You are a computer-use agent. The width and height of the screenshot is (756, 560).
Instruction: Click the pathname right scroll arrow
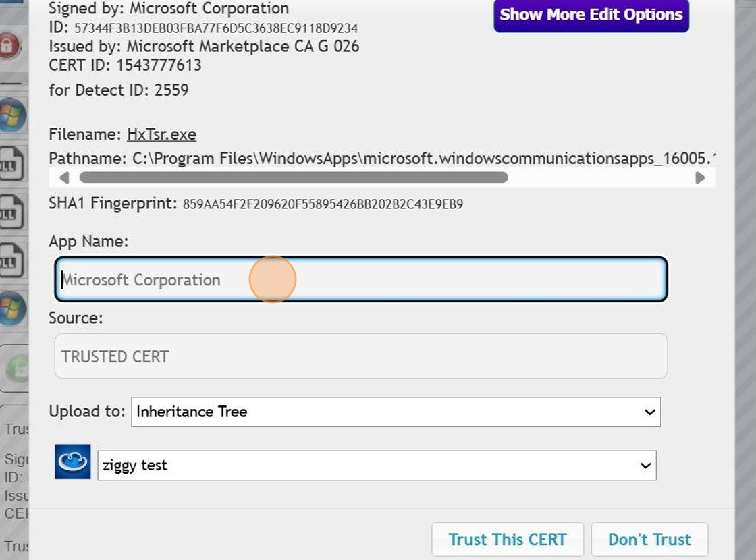coord(701,177)
